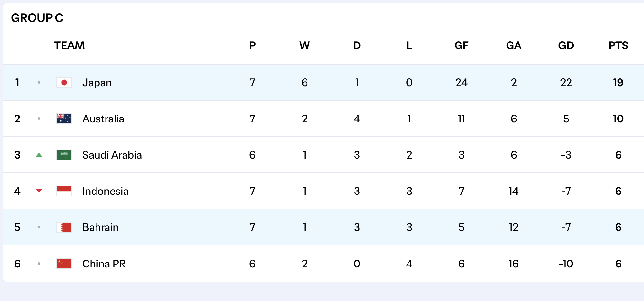This screenshot has width=644, height=301.
Task: Click the Indonesia flag icon
Action: pos(64,191)
